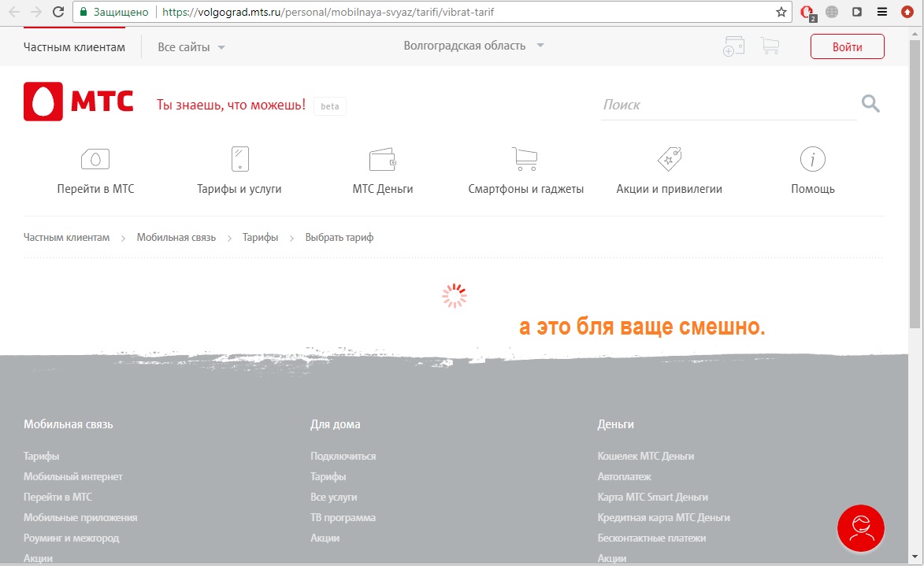Viewport: 924px width, 566px height.
Task: Click the Деньги footer heading
Action: point(616,424)
